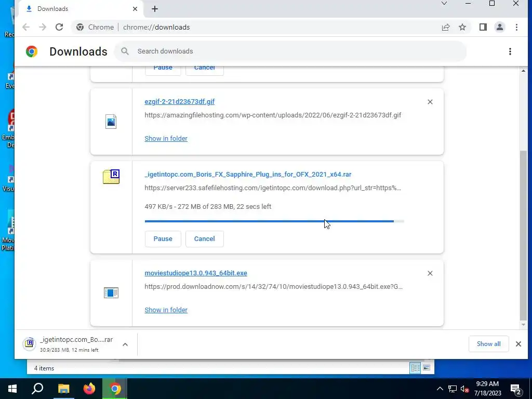Open the new tab plus button
532x399 pixels.
point(155,9)
